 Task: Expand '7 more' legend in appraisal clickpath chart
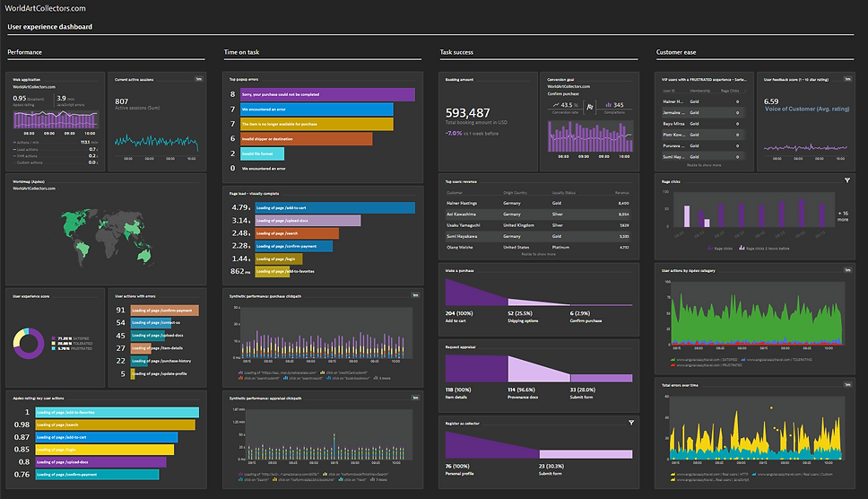click(380, 479)
